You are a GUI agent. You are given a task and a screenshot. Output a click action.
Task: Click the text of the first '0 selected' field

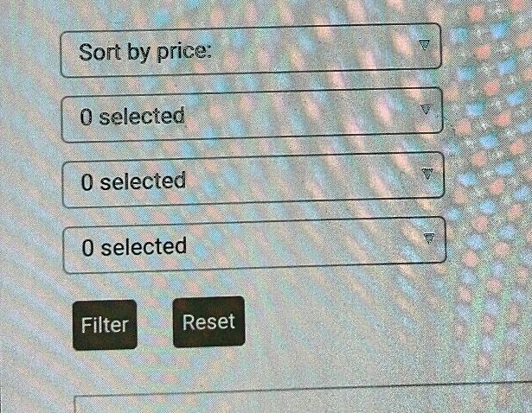[132, 116]
